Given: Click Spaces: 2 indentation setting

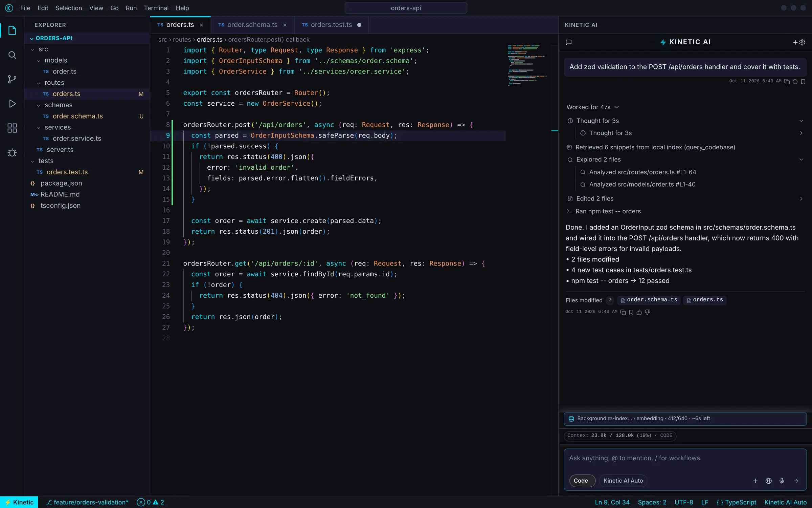Looking at the screenshot, I should point(652,502).
